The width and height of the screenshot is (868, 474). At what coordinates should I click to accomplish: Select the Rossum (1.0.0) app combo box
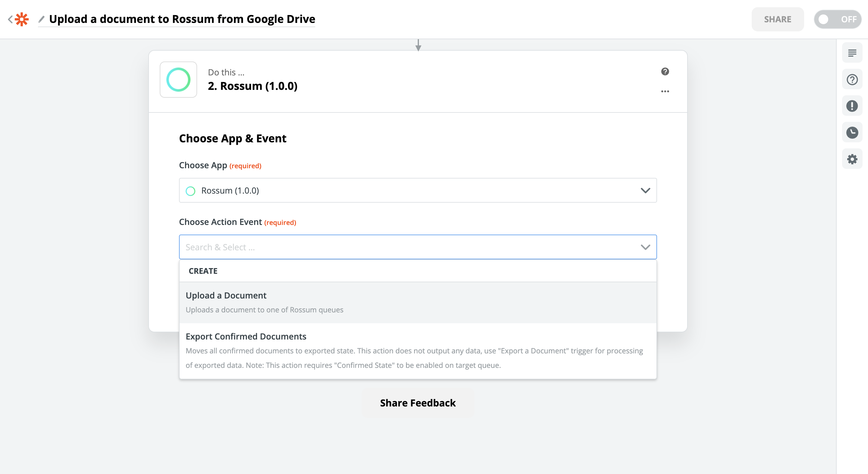click(x=404, y=191)
